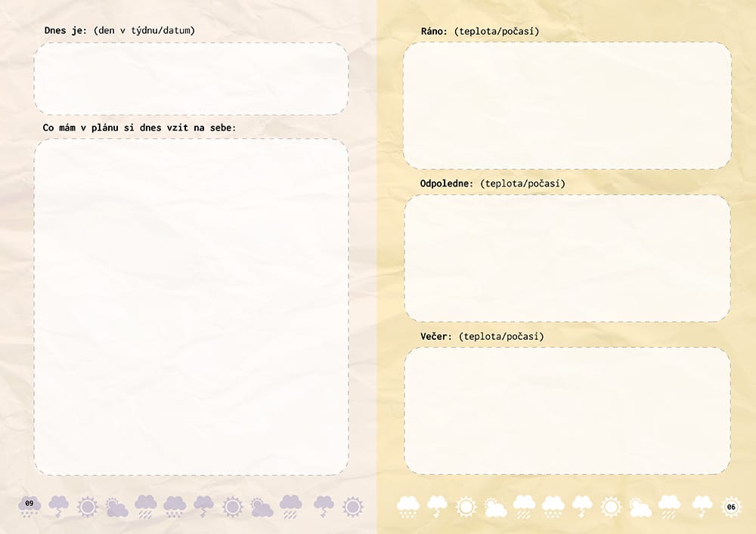756x534 pixels.
Task: Click the leftmost purple rain cloud icon
Action: 146,506
